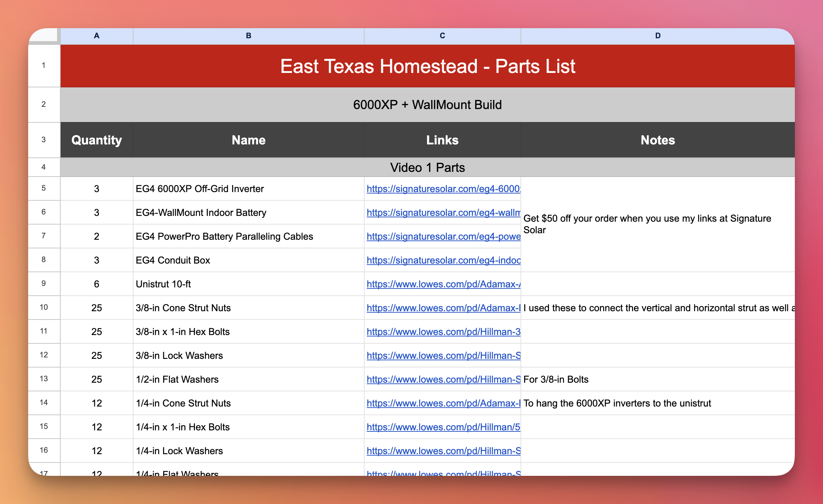Image resolution: width=823 pixels, height=504 pixels.
Task: Select row 4 header
Action: [44, 167]
